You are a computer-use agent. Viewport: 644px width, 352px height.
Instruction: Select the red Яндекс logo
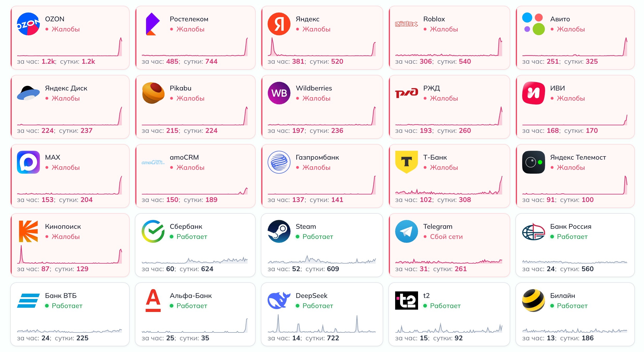[x=279, y=24]
